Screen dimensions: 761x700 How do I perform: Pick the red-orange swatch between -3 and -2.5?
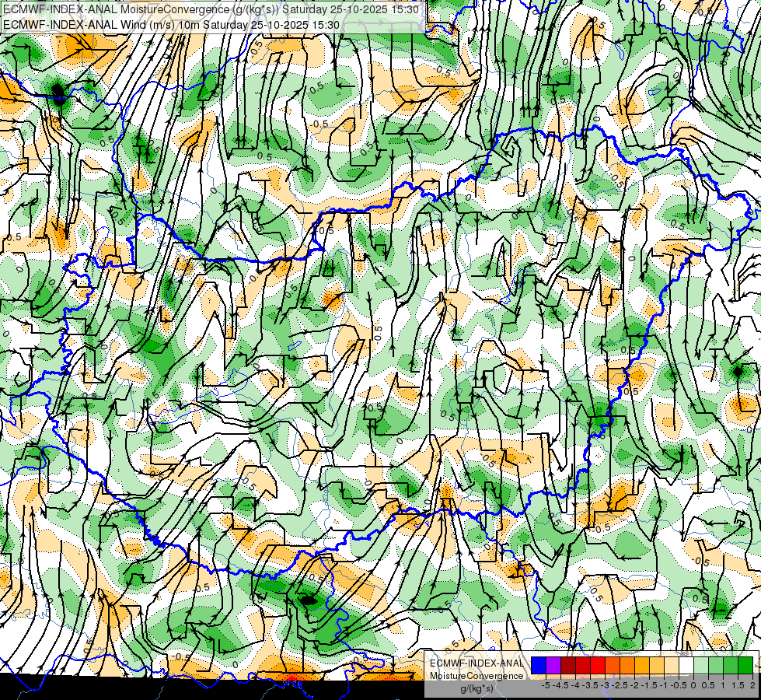click(x=613, y=666)
